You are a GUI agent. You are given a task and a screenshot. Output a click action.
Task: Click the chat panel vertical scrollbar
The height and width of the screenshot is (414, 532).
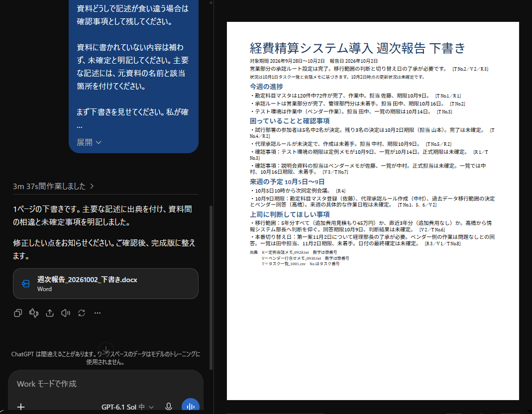(x=211, y=287)
